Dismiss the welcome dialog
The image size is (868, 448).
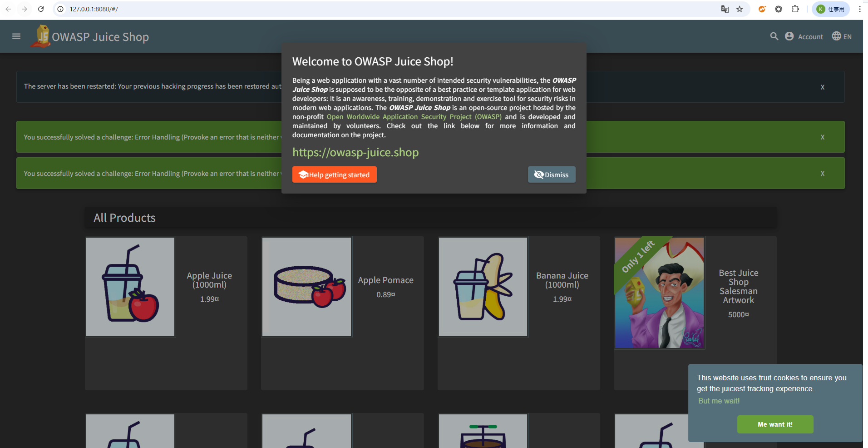(x=551, y=174)
